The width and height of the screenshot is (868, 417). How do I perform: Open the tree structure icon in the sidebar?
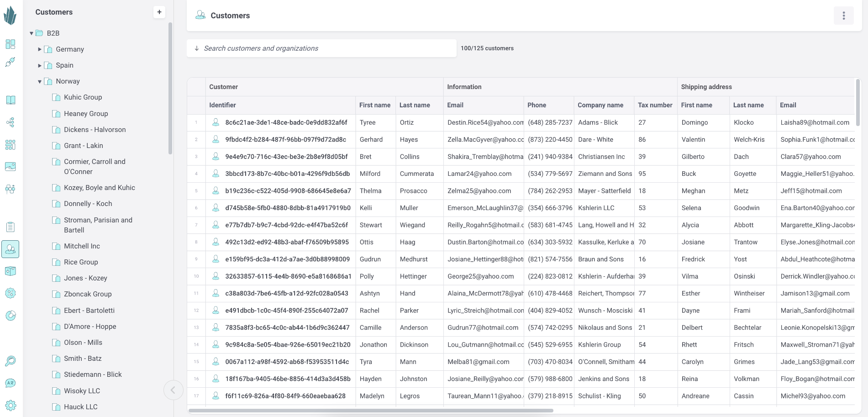click(10, 122)
